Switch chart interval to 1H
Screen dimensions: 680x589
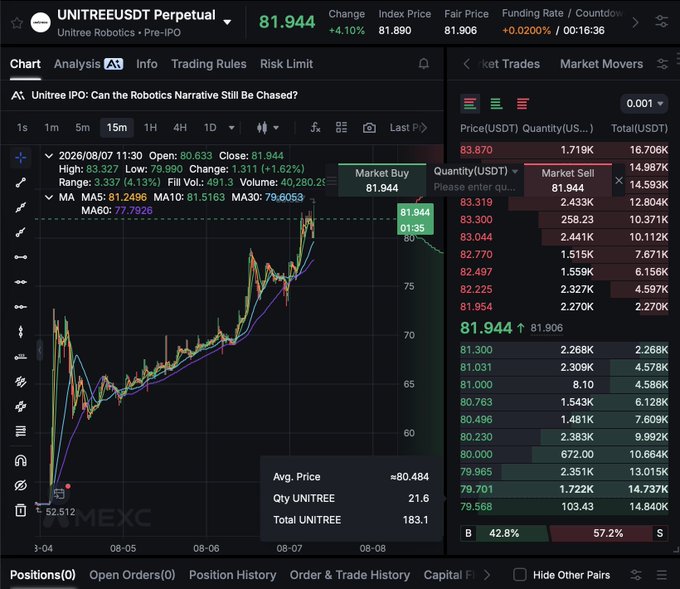(x=150, y=128)
